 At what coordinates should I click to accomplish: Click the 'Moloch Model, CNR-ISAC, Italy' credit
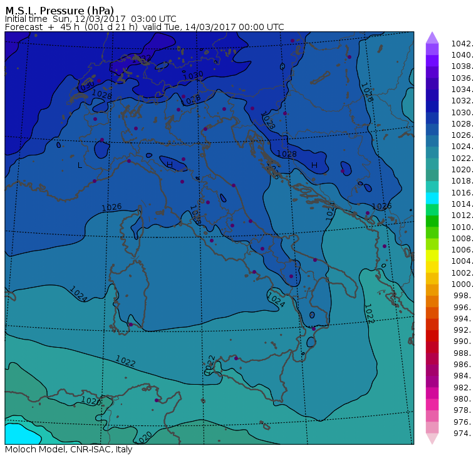point(69,449)
